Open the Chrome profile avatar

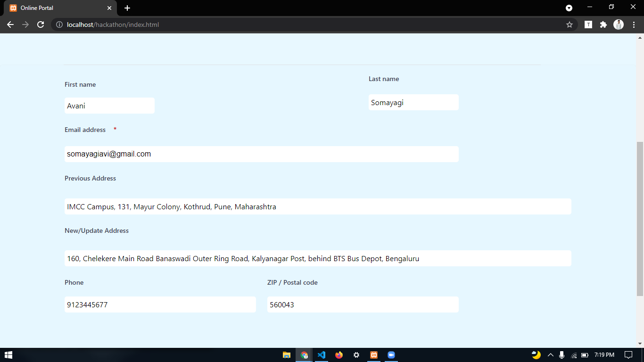pyautogui.click(x=619, y=25)
